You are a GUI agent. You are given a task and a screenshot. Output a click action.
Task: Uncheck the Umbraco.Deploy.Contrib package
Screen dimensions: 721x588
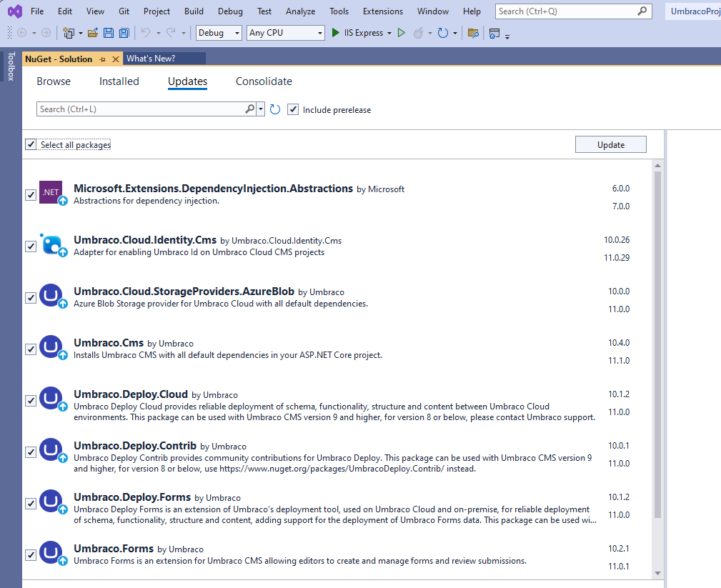point(31,452)
